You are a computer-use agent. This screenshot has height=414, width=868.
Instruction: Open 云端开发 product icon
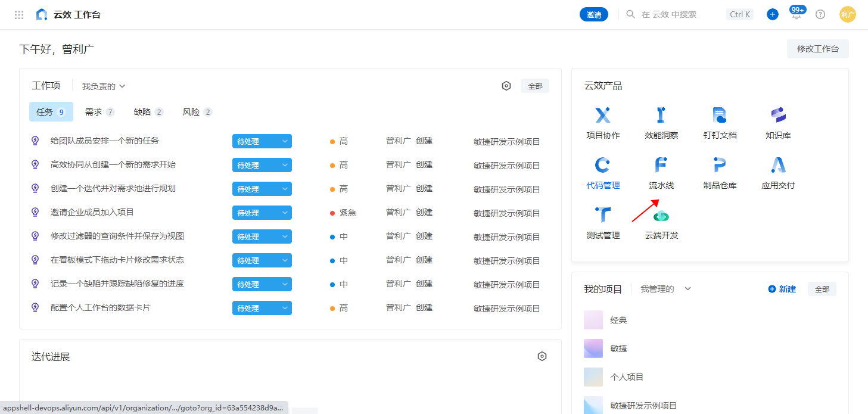point(661,215)
